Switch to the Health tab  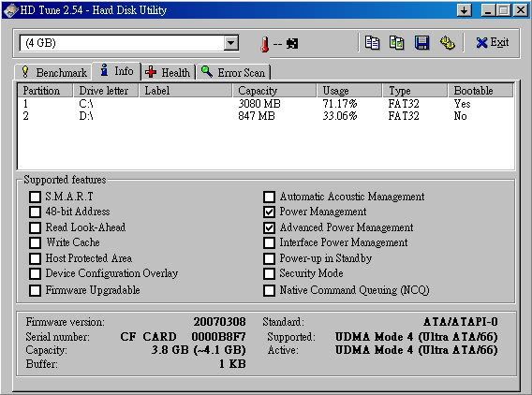[168, 73]
